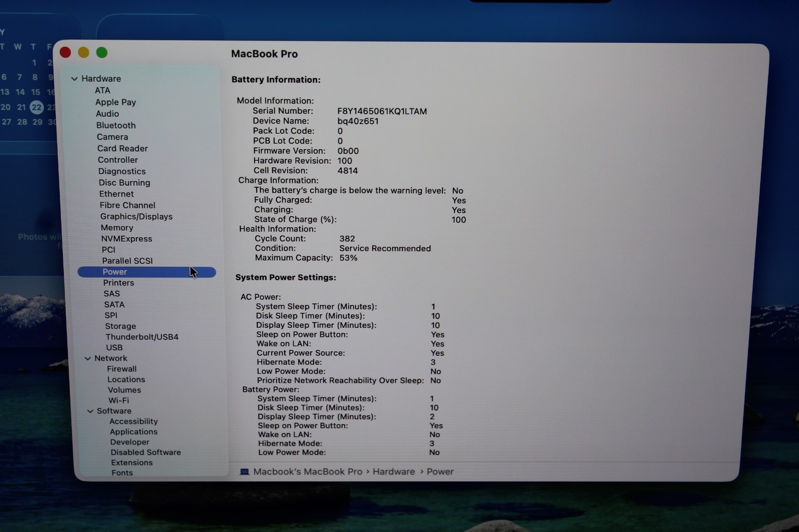Click the firmware version value 0b00
The height and width of the screenshot is (532, 799).
click(348, 151)
